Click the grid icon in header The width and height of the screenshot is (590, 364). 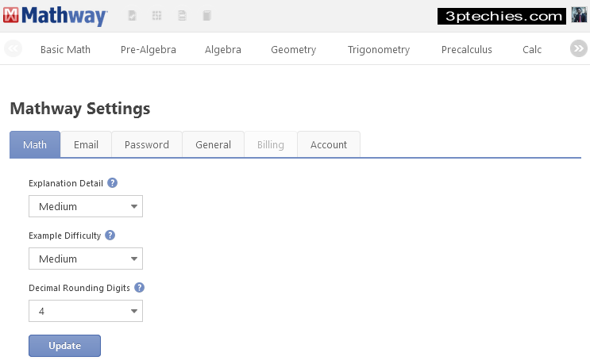pos(157,16)
